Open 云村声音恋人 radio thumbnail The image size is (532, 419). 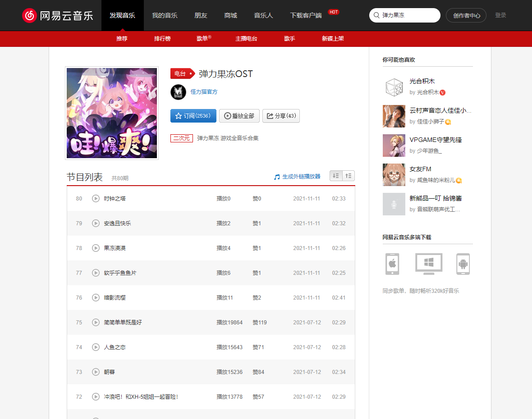[394, 116]
